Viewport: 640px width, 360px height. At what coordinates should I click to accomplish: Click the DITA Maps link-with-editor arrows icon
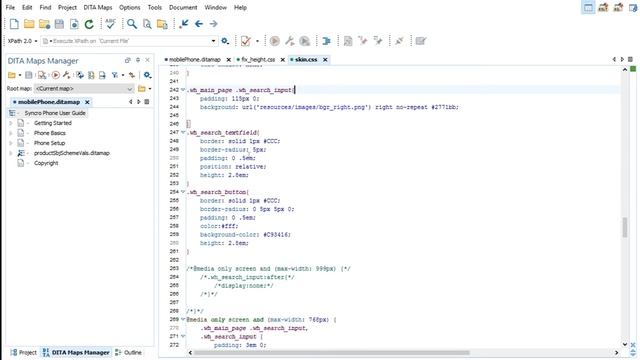click(131, 75)
